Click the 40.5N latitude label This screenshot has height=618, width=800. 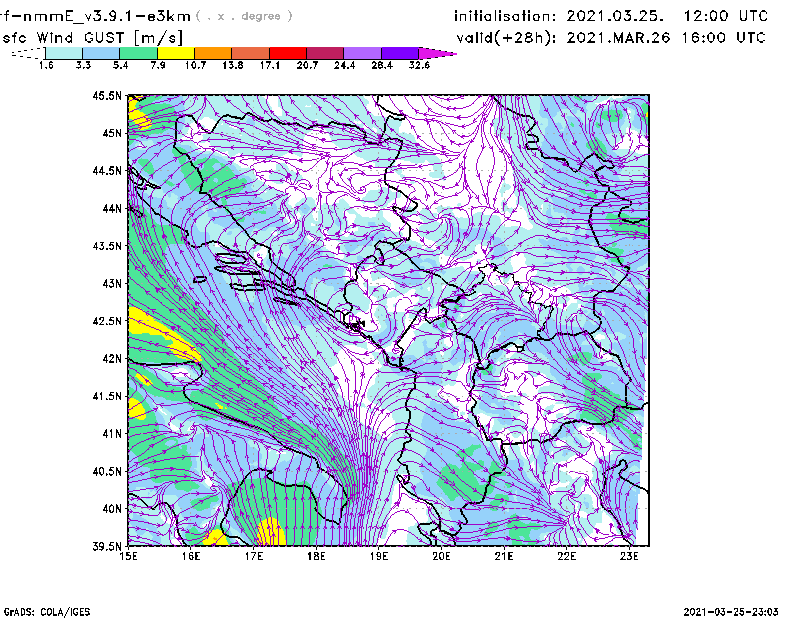(x=108, y=472)
